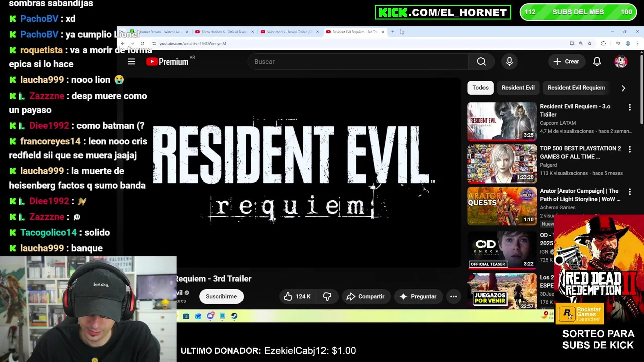The image size is (644, 362).
Task: Go back in the browser
Action: click(123, 43)
